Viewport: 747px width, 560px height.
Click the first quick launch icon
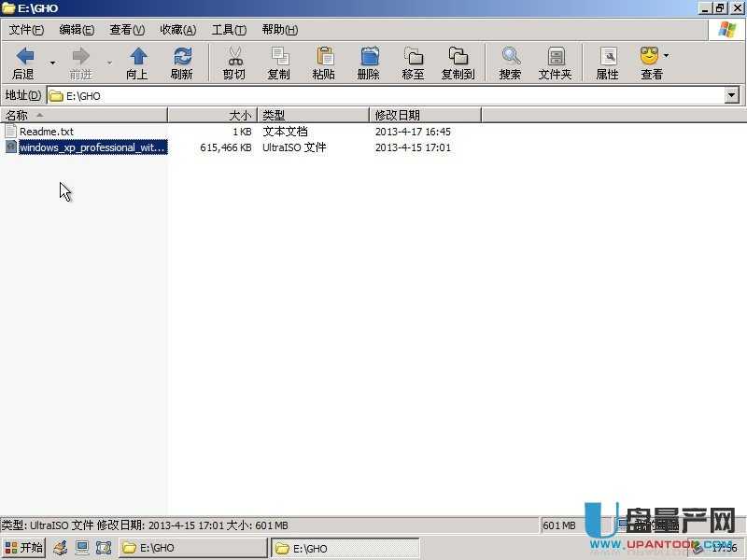[60, 548]
